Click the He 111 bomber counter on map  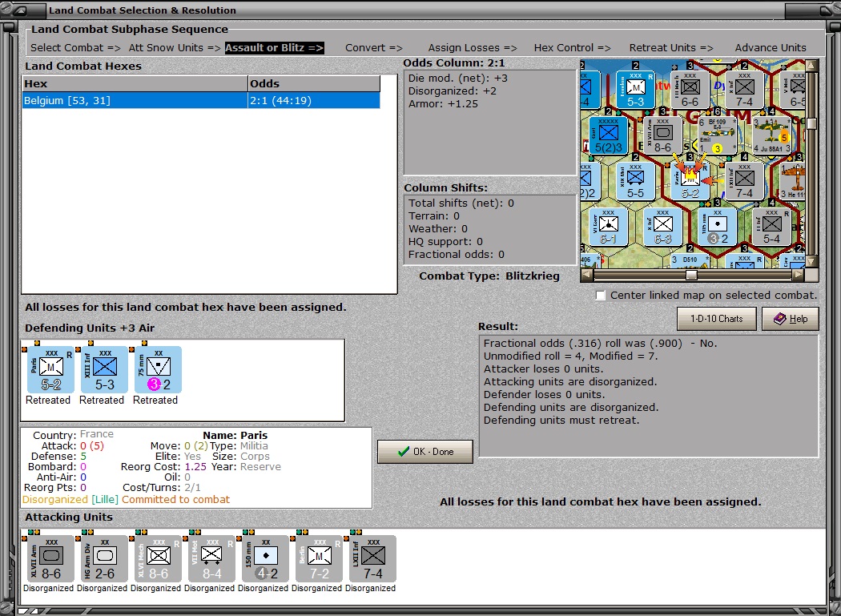point(793,181)
